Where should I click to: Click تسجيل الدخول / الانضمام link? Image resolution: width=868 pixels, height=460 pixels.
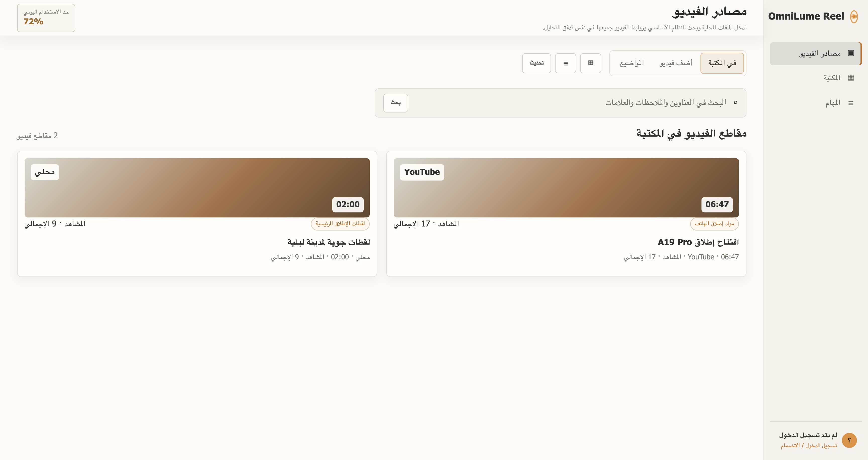(809, 445)
